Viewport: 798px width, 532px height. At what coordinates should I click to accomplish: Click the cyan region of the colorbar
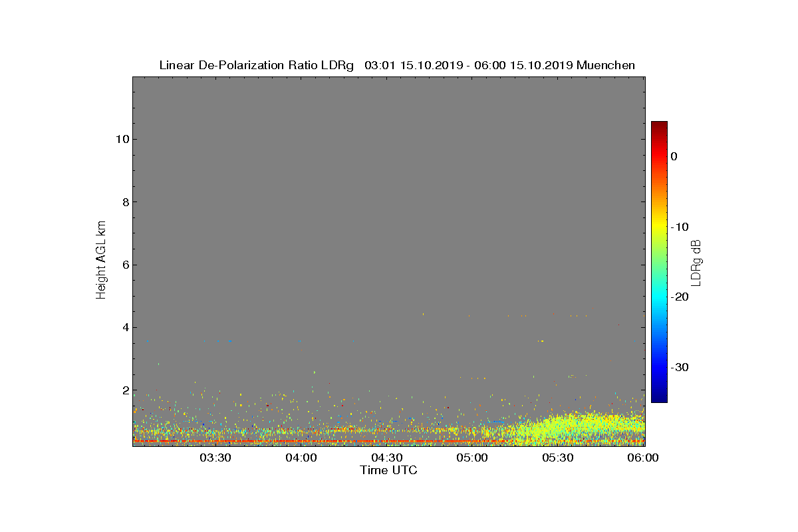point(659,297)
